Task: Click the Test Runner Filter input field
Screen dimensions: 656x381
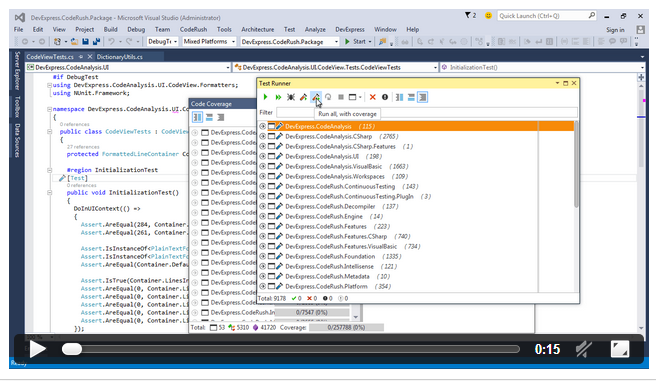Action: tap(427, 112)
